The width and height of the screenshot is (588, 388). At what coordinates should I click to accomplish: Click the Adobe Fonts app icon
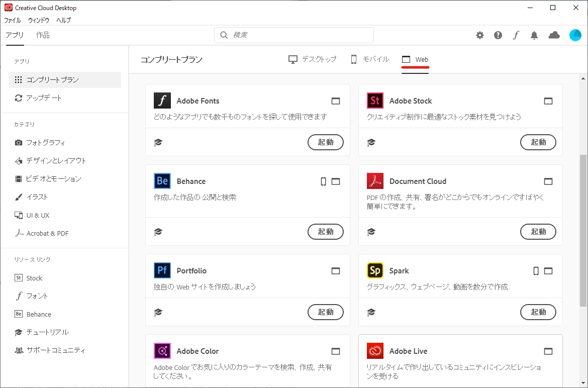click(162, 101)
